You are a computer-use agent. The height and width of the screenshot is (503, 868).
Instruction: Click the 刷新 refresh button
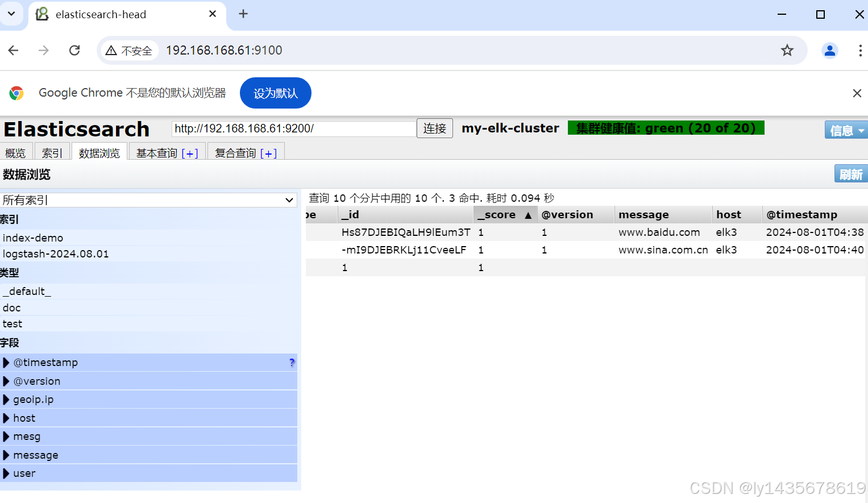pos(851,174)
